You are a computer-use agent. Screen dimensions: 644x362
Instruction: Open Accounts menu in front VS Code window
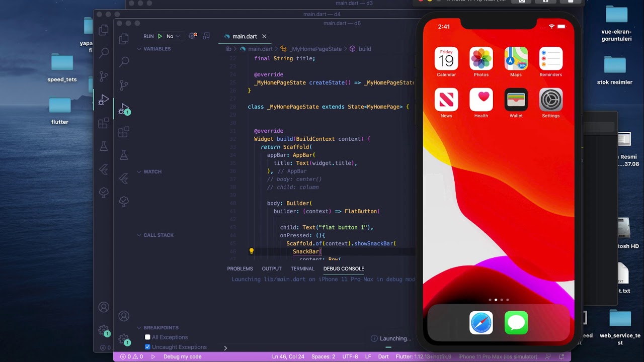click(124, 316)
